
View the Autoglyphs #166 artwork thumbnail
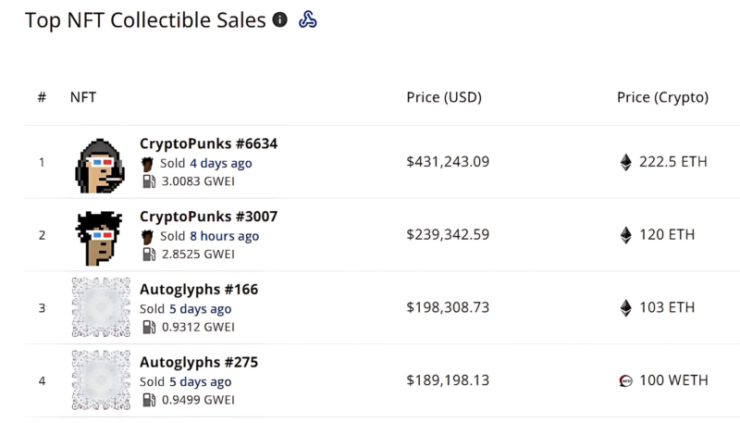click(x=101, y=307)
